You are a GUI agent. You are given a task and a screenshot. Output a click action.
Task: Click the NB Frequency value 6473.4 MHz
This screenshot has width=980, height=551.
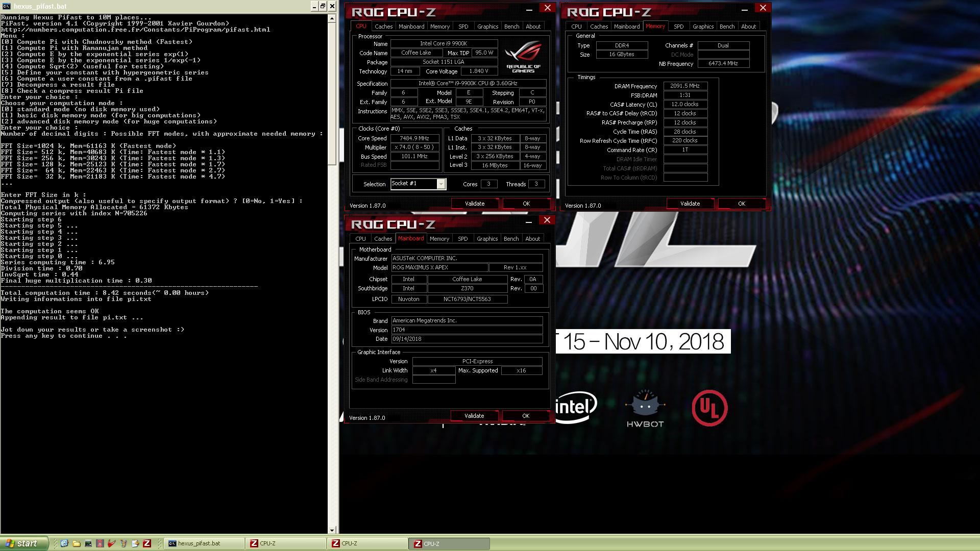[723, 64]
